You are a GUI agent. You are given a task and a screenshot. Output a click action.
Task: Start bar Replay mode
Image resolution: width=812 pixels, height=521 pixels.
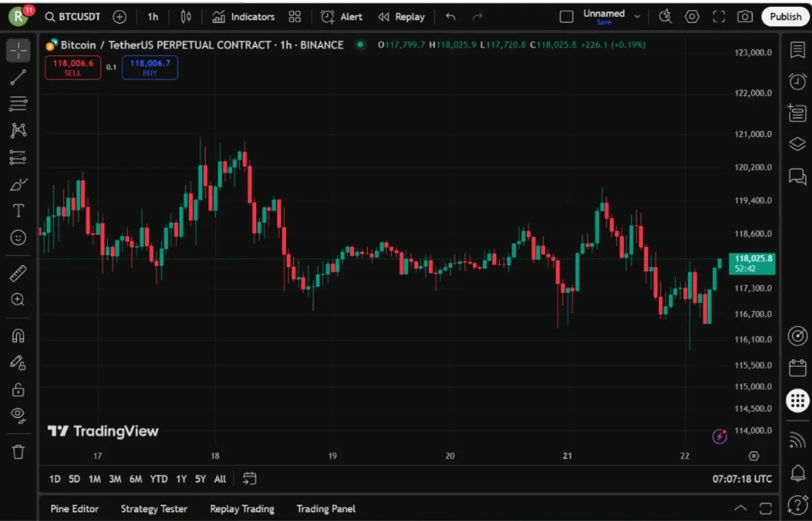point(401,17)
